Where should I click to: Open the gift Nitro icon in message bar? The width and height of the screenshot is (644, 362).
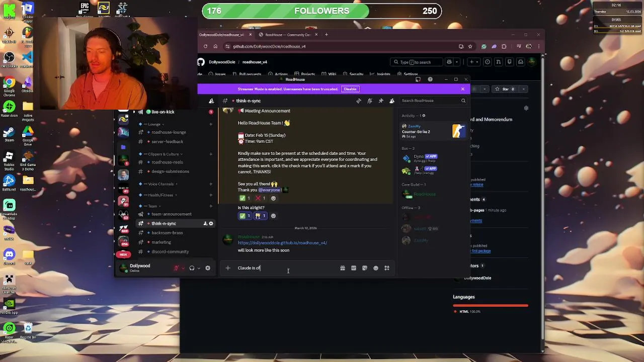coord(343,268)
